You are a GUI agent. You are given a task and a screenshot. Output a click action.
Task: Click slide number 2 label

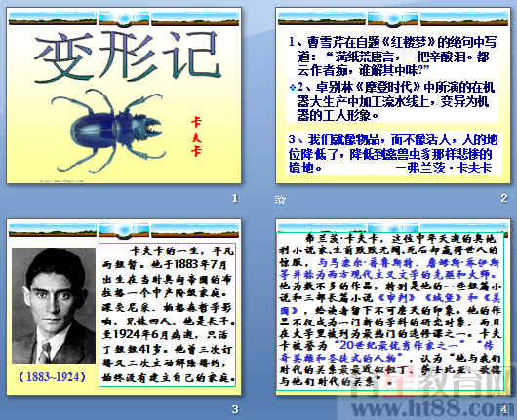[503, 198]
